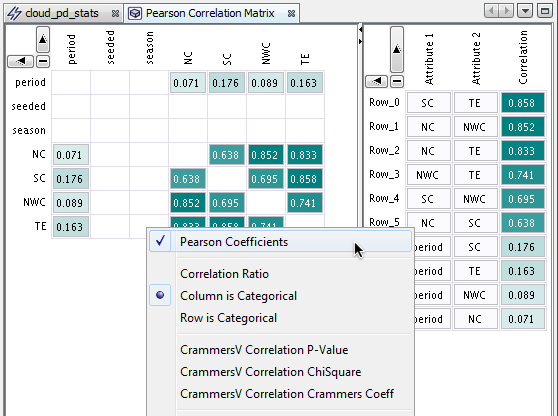Click correlation value 0.176 in right table
The width and height of the screenshot is (558, 416).
pyautogui.click(x=523, y=247)
